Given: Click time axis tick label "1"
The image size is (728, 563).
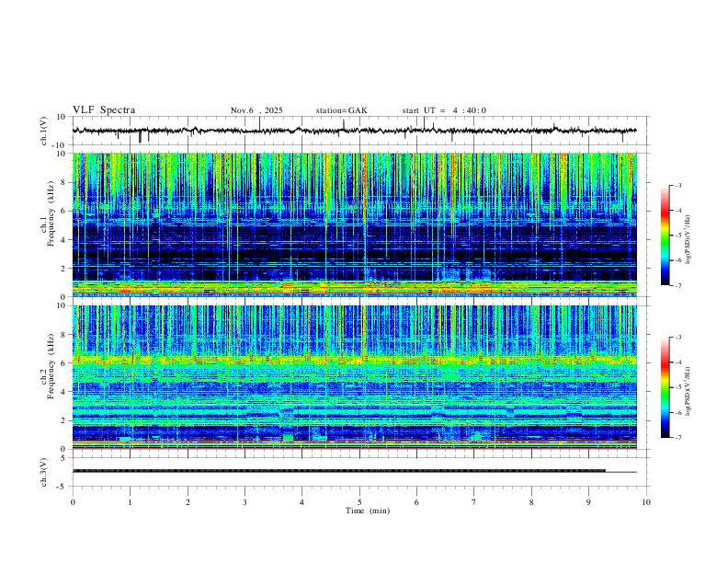Looking at the screenshot, I should (x=130, y=502).
